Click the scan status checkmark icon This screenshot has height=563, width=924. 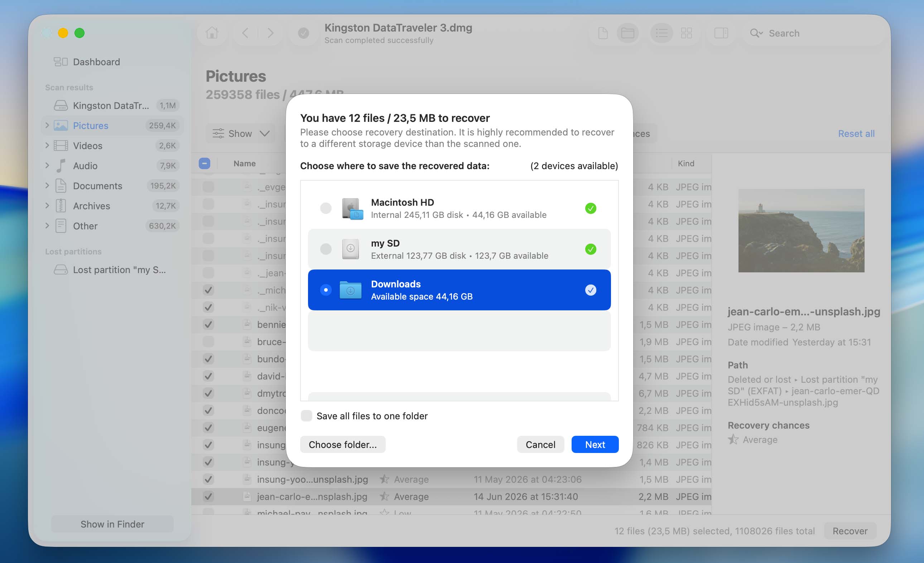303,33
